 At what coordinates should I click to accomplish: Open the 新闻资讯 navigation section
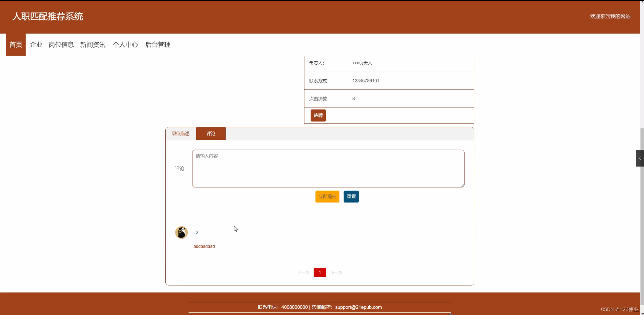click(93, 44)
